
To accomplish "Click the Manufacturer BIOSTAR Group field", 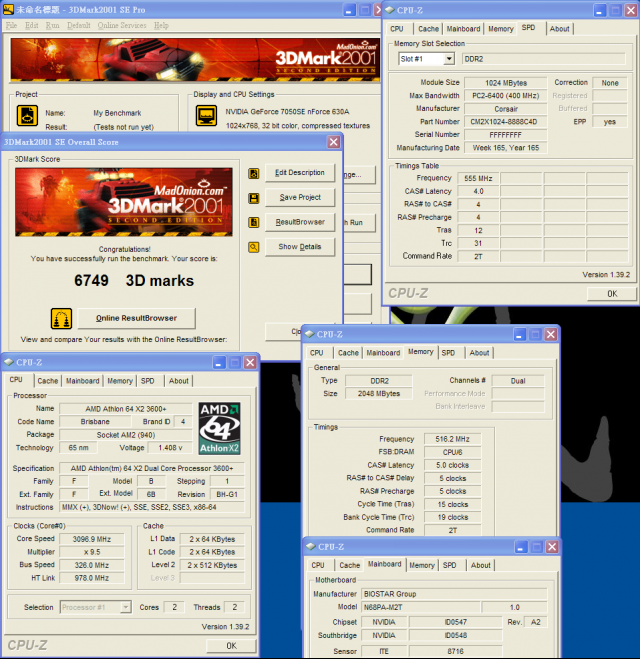I will point(454,594).
